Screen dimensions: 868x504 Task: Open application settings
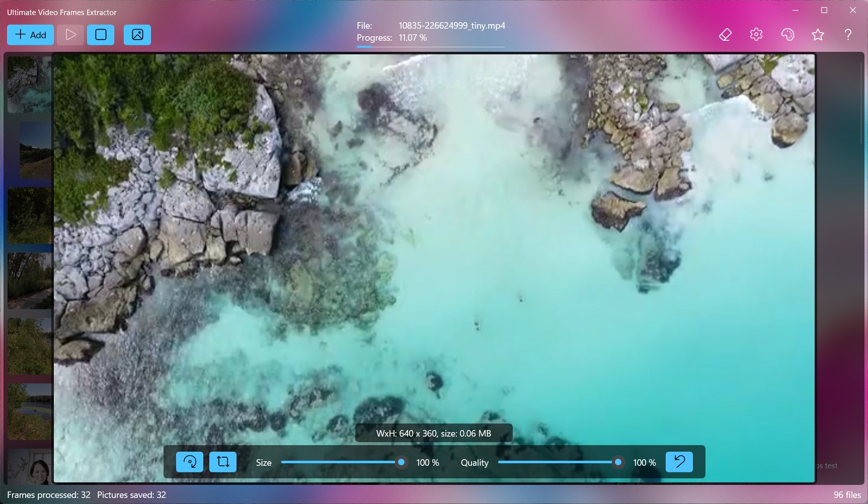click(755, 34)
